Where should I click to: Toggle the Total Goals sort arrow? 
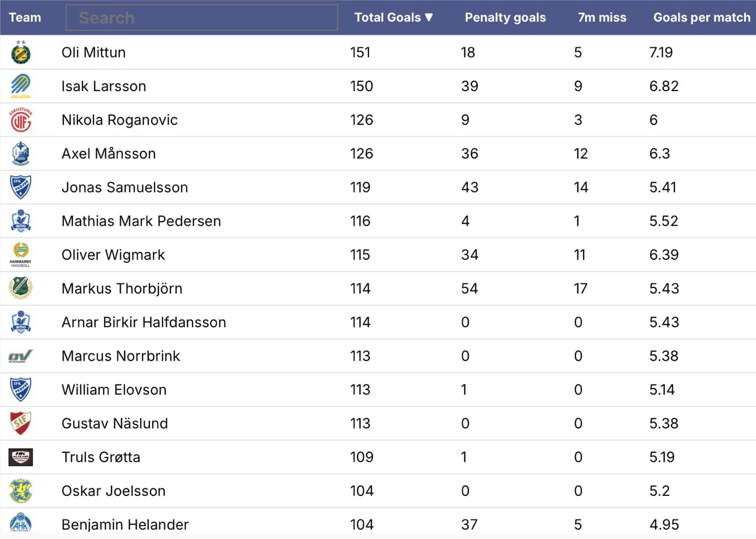[429, 18]
